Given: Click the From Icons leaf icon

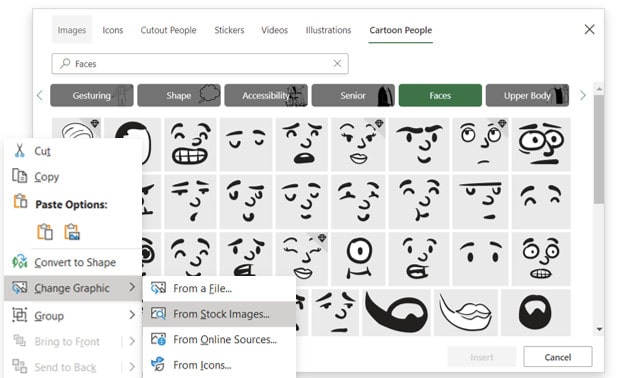Looking at the screenshot, I should pyautogui.click(x=158, y=364).
